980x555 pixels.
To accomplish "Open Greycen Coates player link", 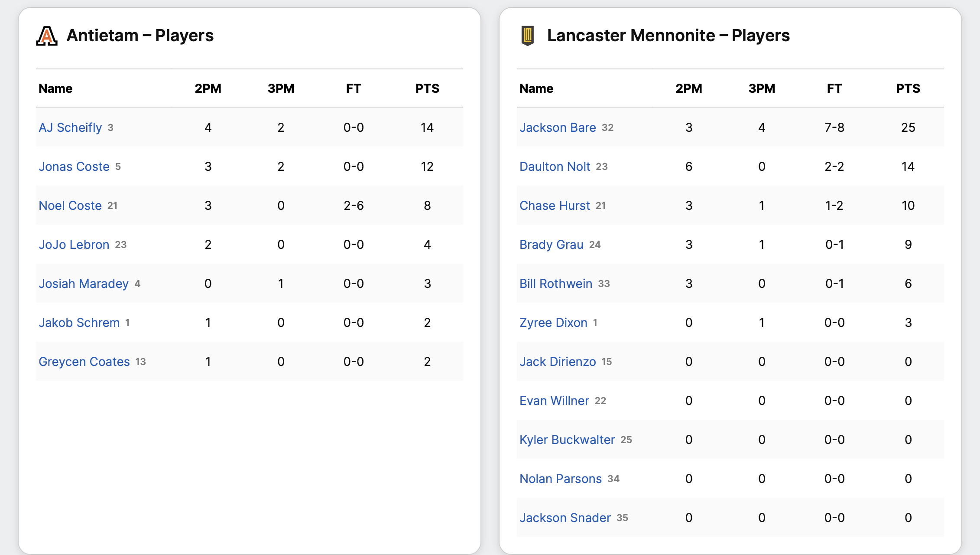I will coord(84,362).
